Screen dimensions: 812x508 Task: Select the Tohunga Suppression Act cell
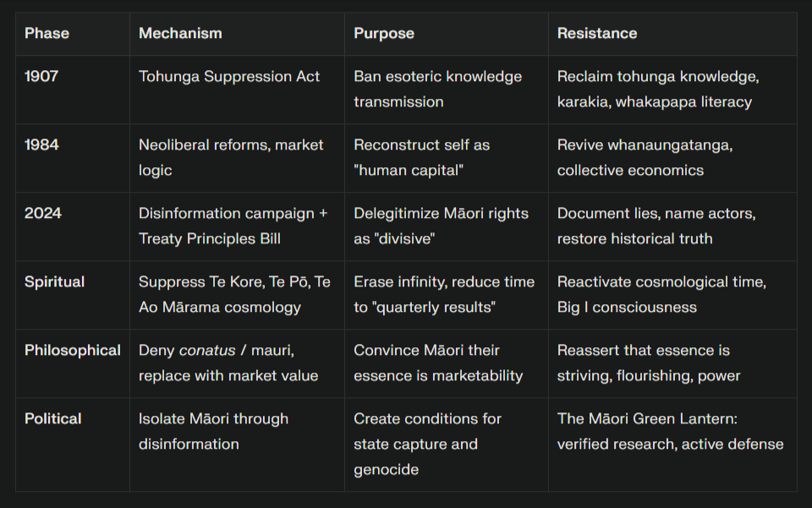coord(229,76)
